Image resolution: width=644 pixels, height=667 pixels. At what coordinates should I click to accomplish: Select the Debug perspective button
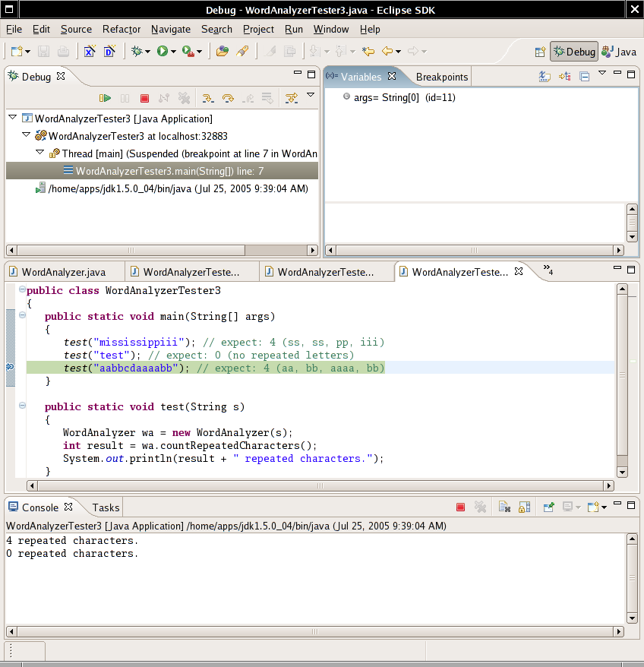(x=574, y=52)
